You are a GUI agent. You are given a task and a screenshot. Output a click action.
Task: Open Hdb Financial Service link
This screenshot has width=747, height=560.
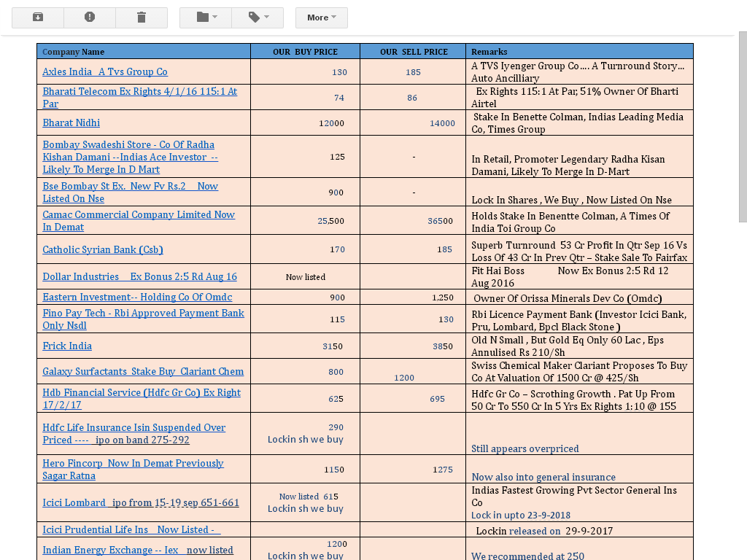142,399
